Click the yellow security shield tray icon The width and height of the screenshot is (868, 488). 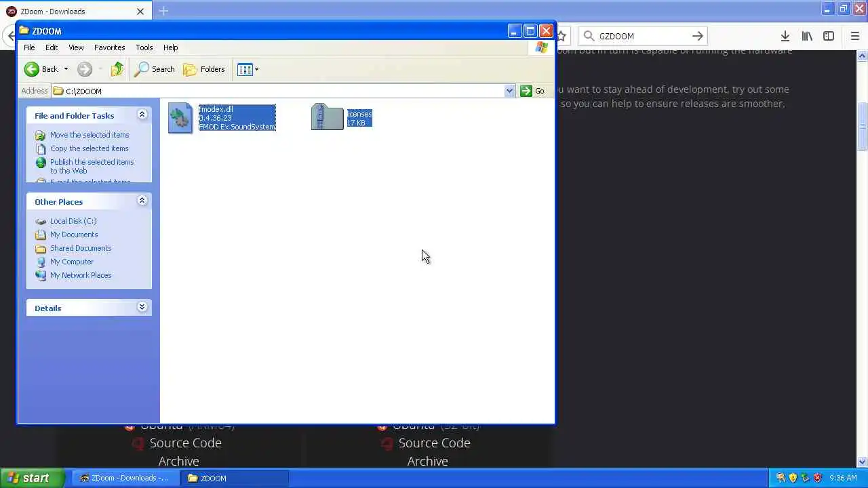(x=793, y=478)
